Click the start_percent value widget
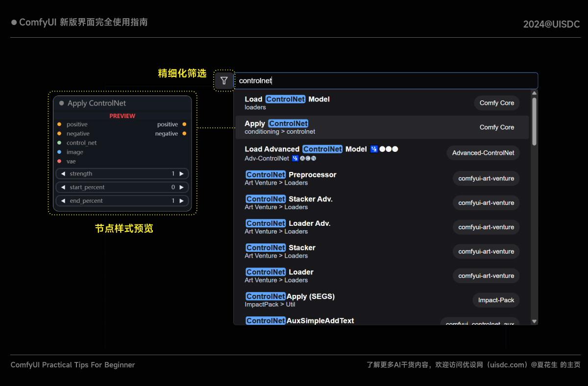 coord(122,187)
